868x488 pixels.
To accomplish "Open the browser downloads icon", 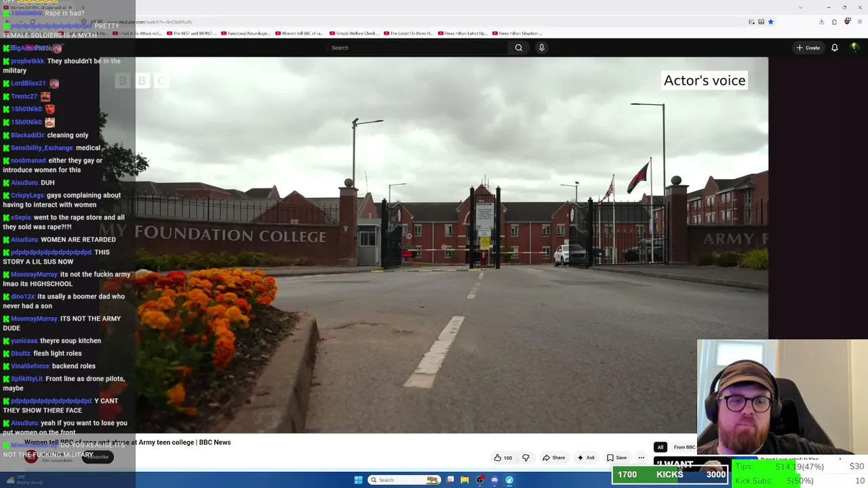I will click(821, 22).
